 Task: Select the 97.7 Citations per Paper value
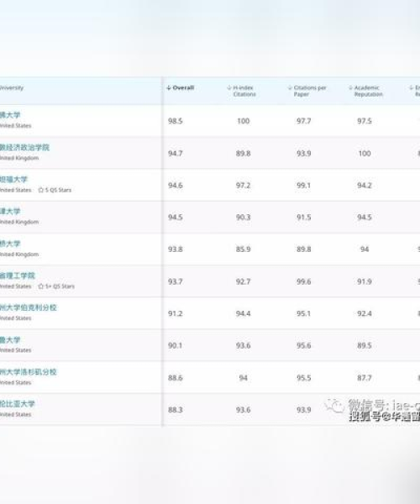[304, 121]
